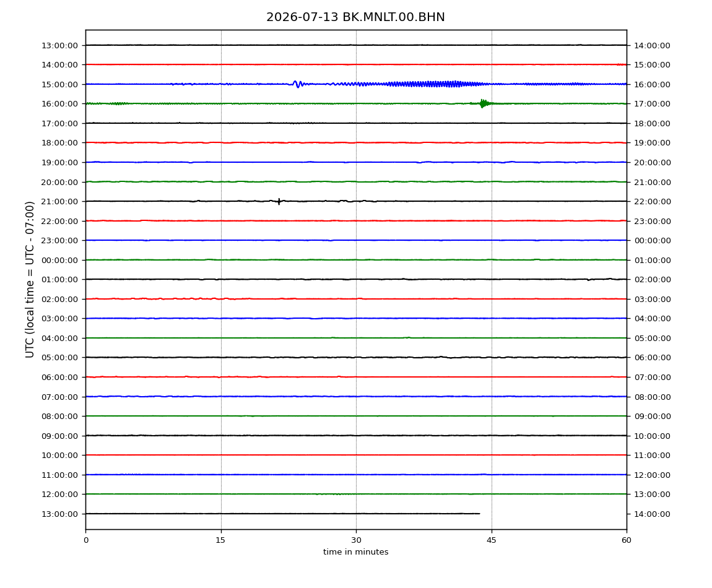Select the 00:00:00 left axis label
Image resolution: width=712 pixels, height=588 pixels.
pyautogui.click(x=59, y=260)
